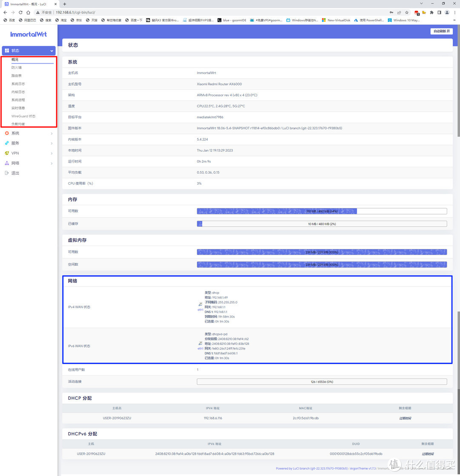Open the Chrome three-dot menu

(x=454, y=12)
